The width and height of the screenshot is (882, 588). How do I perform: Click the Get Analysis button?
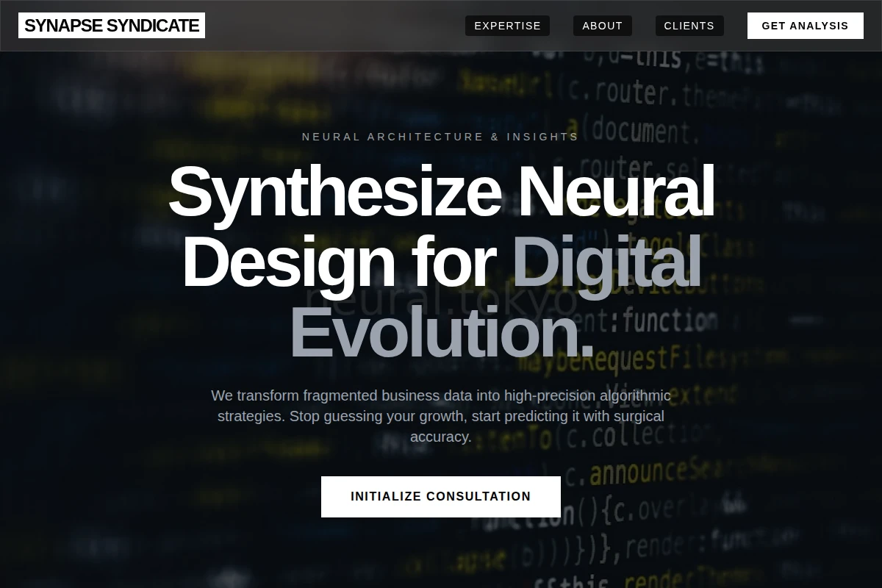(806, 26)
